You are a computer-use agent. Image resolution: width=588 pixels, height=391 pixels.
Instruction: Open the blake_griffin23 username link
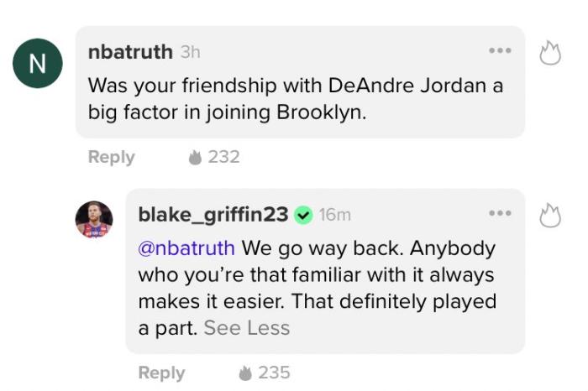click(x=213, y=215)
